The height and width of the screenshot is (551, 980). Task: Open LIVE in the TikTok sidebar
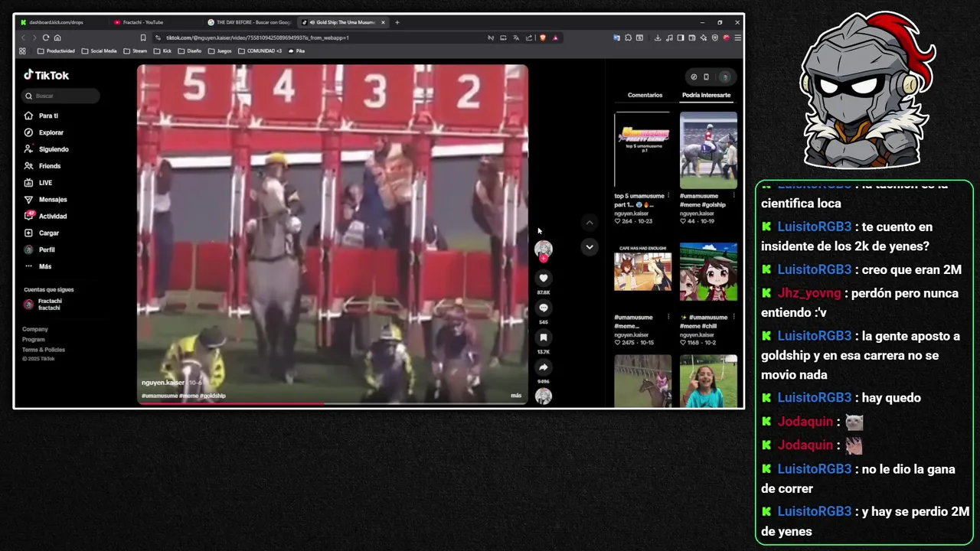[45, 183]
